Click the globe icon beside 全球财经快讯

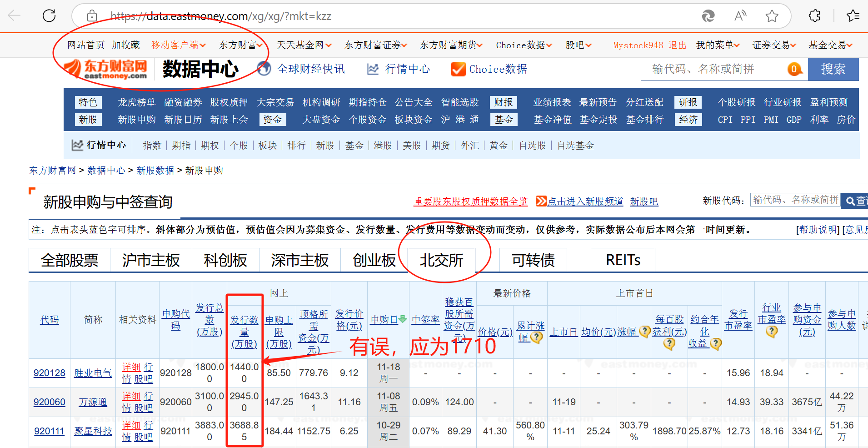point(264,69)
